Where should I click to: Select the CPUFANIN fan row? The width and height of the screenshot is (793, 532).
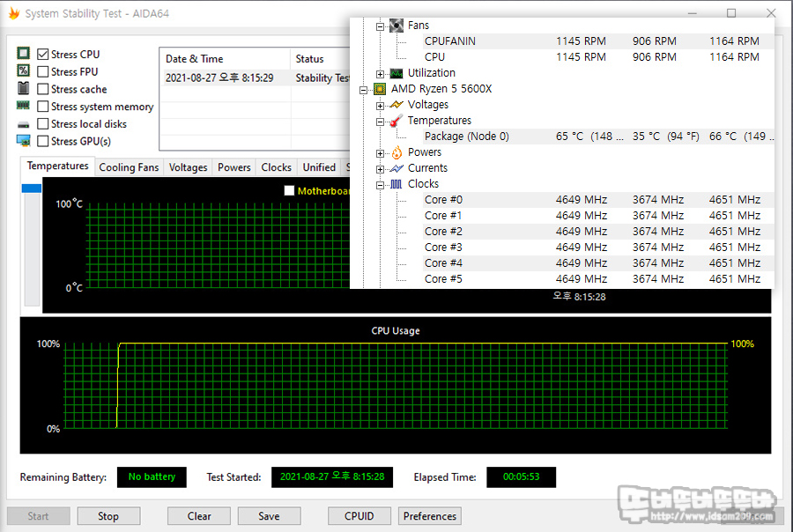tap(597, 41)
